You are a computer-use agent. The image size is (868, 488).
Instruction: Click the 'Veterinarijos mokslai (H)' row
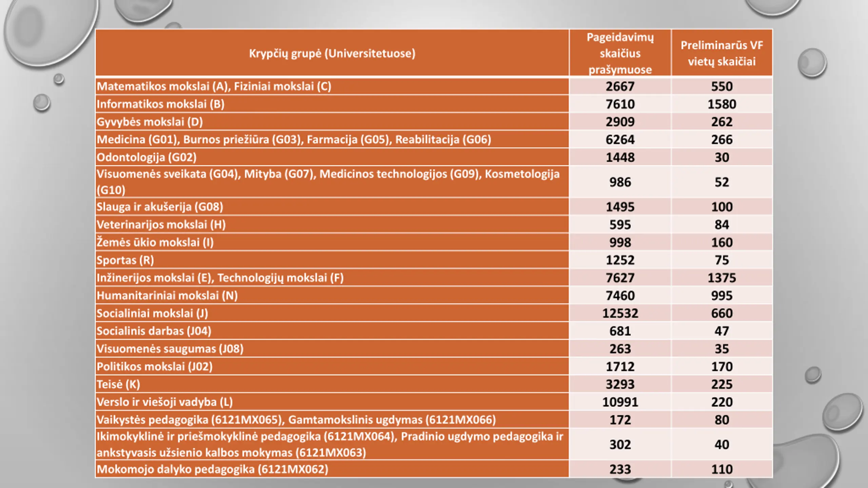(x=161, y=224)
